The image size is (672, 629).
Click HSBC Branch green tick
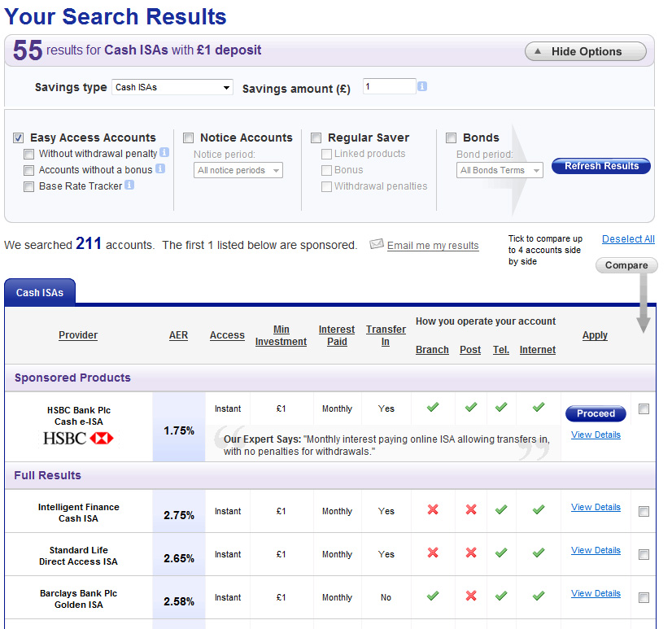(433, 407)
